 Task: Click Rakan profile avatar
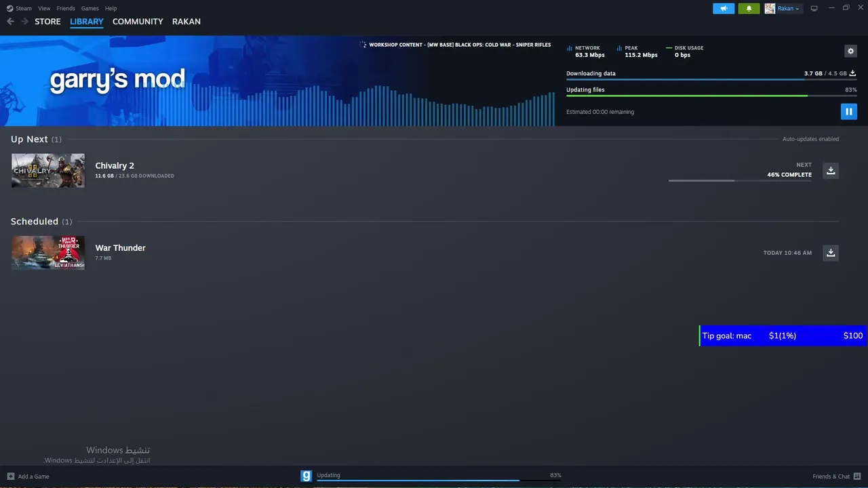pyautogui.click(x=770, y=8)
